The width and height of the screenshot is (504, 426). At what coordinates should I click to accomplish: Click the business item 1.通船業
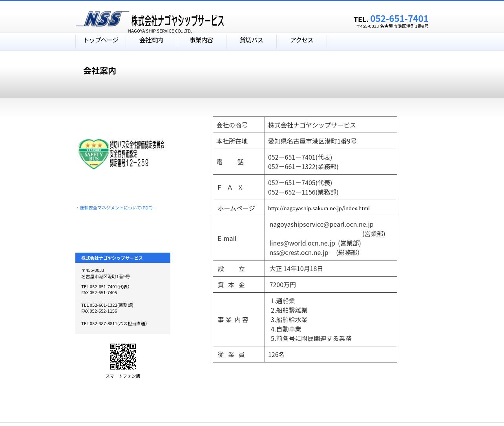(283, 301)
